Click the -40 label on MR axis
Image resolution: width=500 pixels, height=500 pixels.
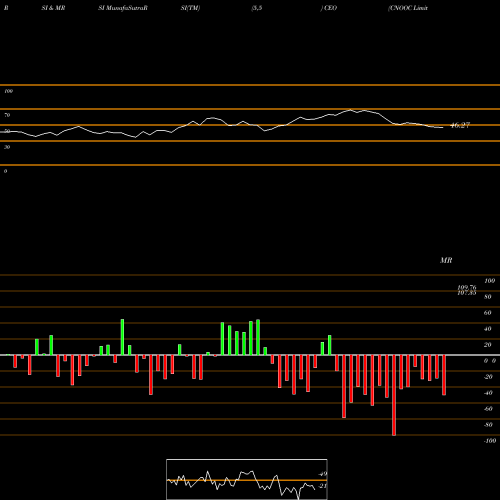click(x=488, y=393)
